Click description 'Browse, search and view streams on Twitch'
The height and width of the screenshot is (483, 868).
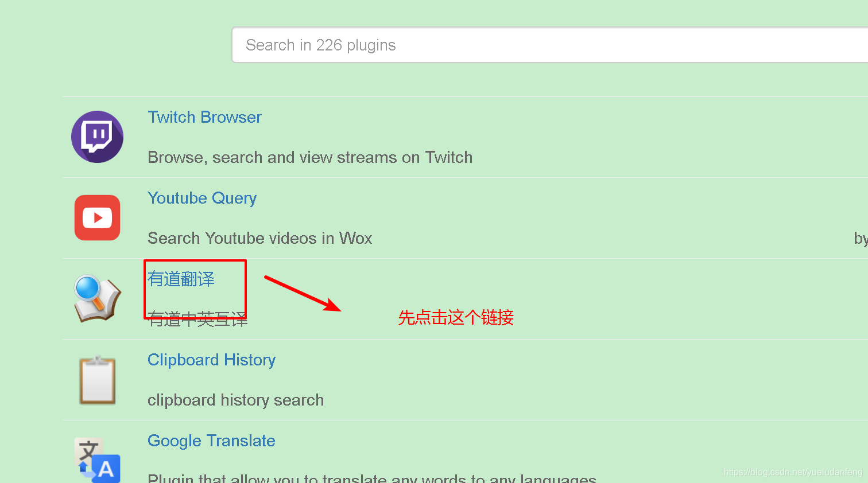click(310, 157)
